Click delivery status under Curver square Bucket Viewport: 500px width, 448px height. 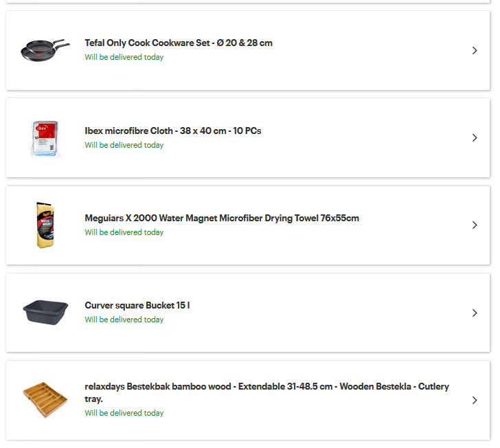[124, 320]
